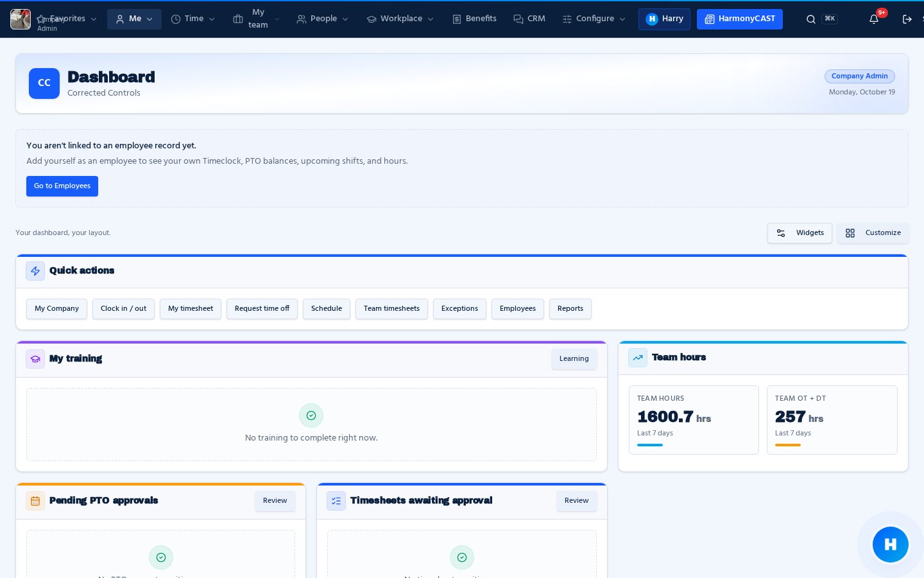This screenshot has height=578, width=924.
Task: Click the Timesheets awaiting approval checklist icon
Action: pos(336,501)
